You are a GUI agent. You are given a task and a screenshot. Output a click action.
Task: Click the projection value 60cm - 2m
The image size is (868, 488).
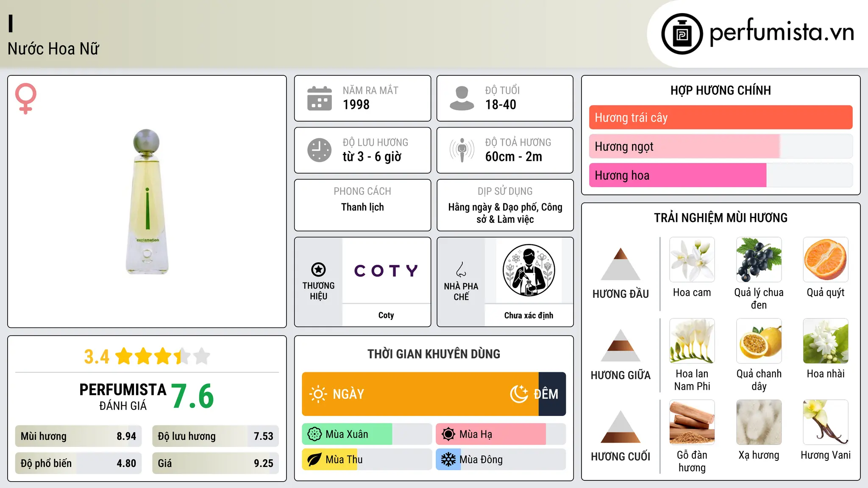coord(514,157)
